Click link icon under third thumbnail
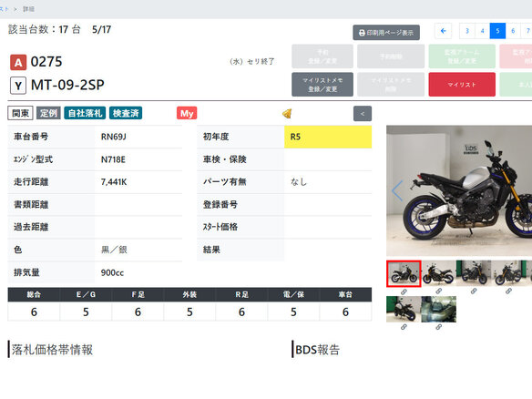The width and height of the screenshot is (532, 399). point(474,292)
